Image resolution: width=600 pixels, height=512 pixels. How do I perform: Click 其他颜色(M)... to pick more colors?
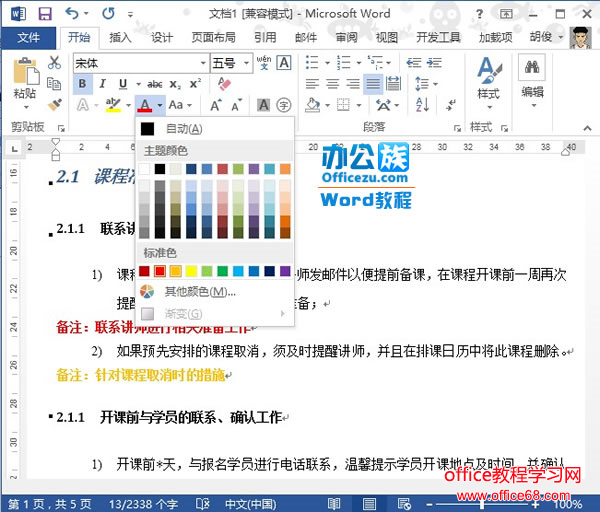(x=215, y=292)
